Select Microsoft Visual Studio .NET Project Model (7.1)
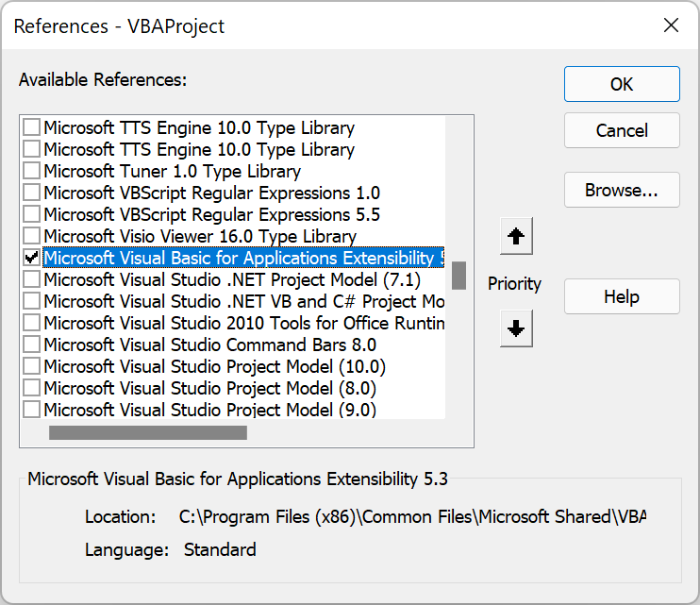 click(x=232, y=279)
